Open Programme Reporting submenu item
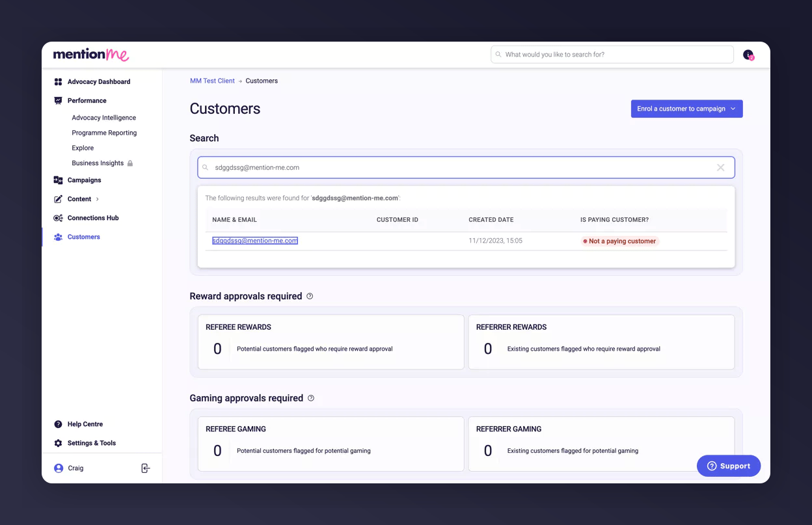 coord(104,133)
